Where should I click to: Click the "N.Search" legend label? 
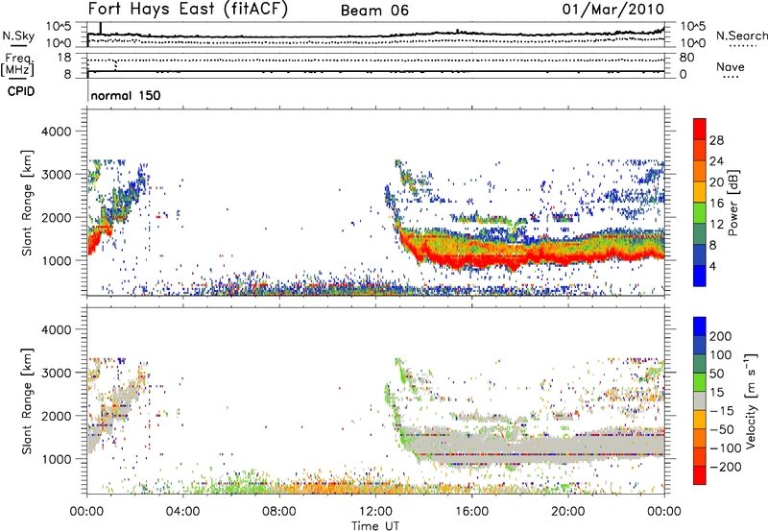click(x=741, y=36)
